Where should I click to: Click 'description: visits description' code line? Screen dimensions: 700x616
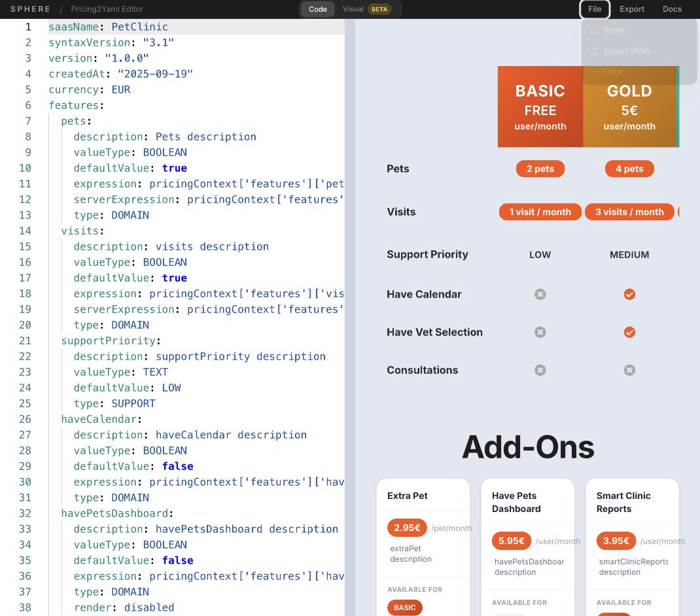(x=171, y=247)
